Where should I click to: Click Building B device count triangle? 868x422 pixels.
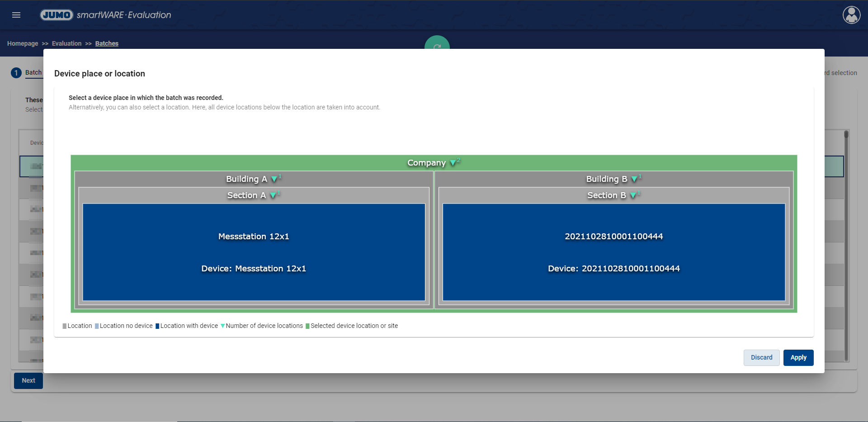tap(634, 179)
